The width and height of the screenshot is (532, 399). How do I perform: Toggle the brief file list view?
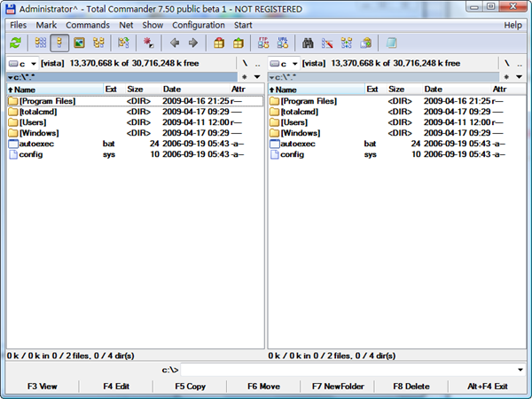click(41, 43)
